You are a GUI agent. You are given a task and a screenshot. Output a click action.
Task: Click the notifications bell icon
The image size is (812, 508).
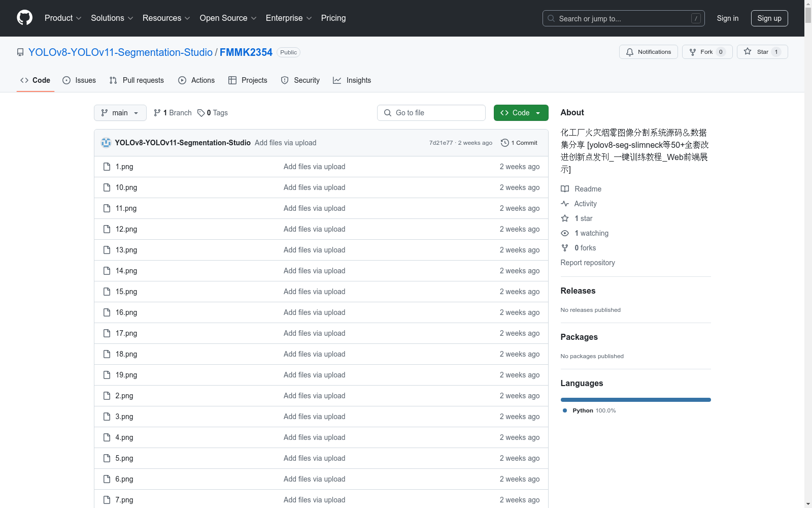[630, 52]
